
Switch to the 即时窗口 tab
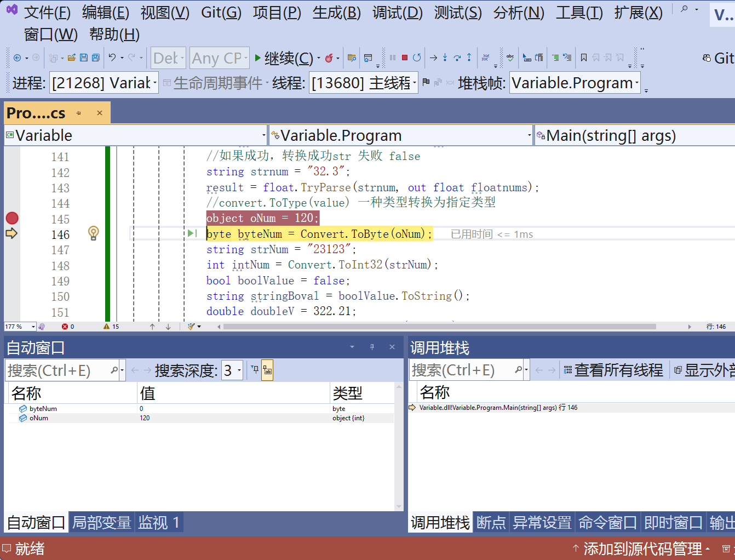tap(674, 523)
